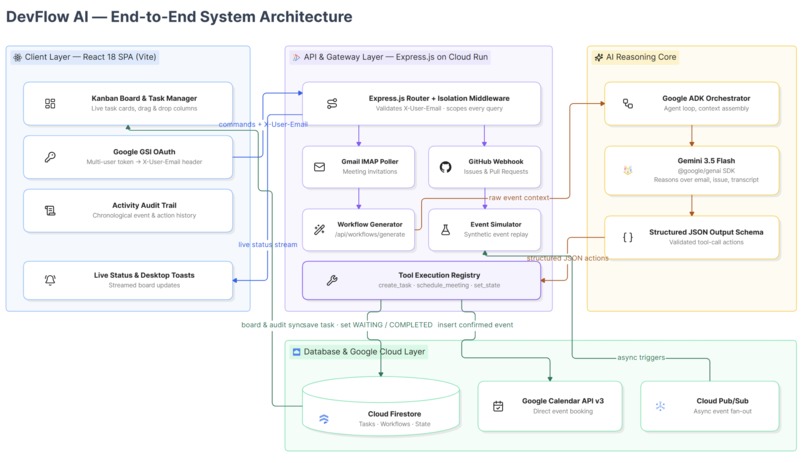Screen dimensions: 806x463
Task: Select the Gmail IMAP Poller node
Action: (358, 167)
